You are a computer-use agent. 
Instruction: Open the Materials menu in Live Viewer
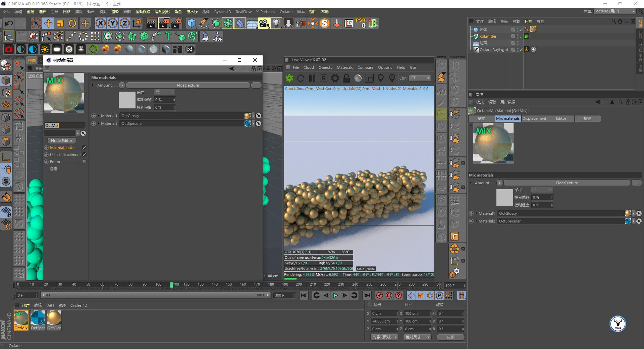pyautogui.click(x=344, y=67)
